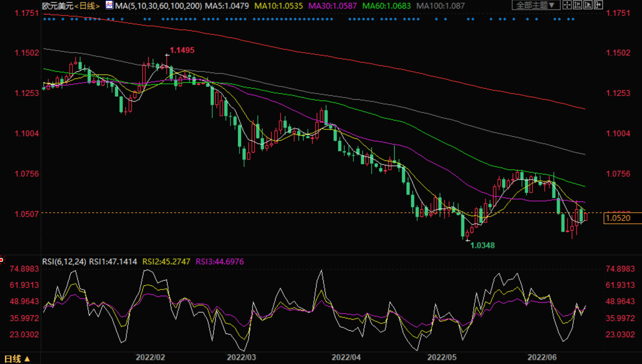Click the MA indicator chart icon
This screenshot has width=642, height=364.
(109, 5)
